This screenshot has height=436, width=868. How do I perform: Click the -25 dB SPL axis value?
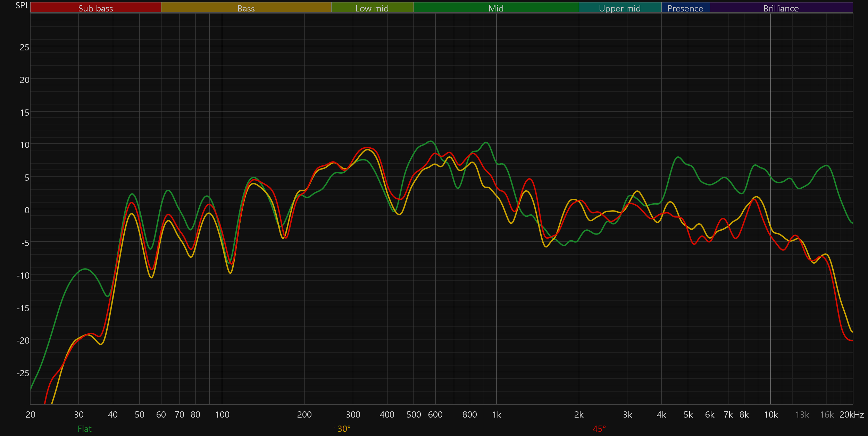23,373
